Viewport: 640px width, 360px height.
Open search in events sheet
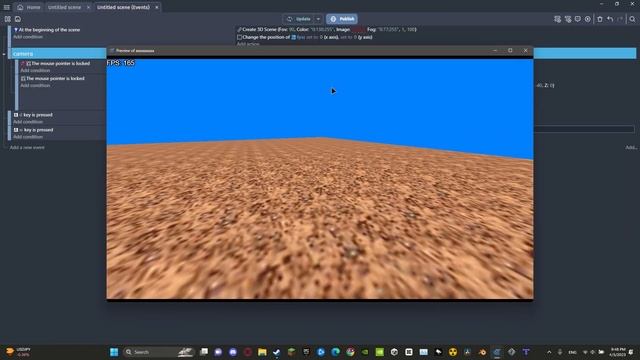(632, 19)
